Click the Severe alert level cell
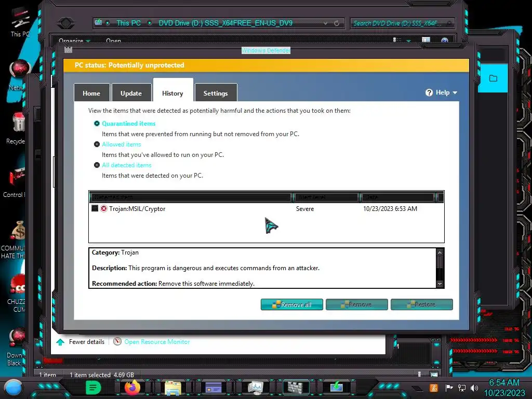 [305, 209]
